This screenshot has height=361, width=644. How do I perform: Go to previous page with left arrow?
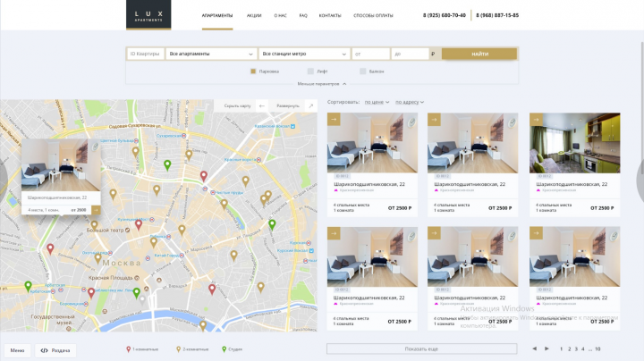click(x=534, y=348)
